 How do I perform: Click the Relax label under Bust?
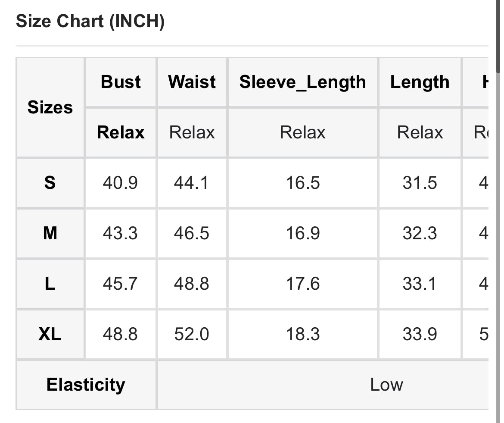click(121, 132)
